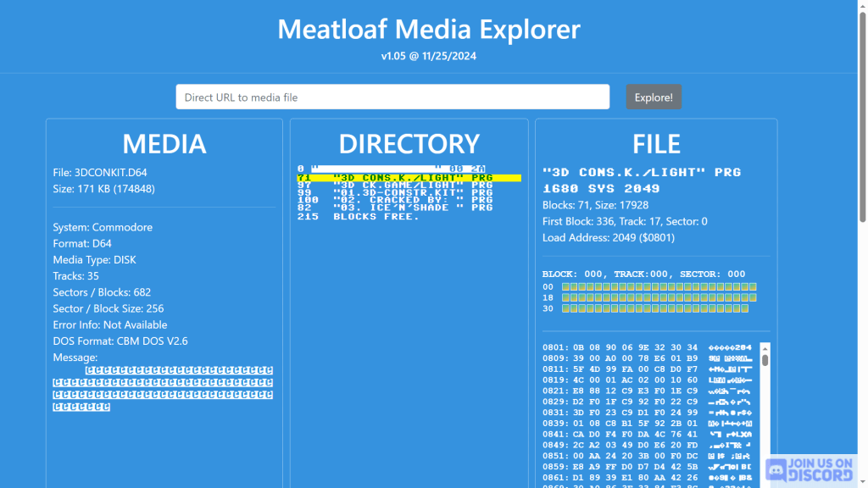Select the "3D CONS.K./LIGHT" directory entry
Image resolution: width=868 pixels, height=488 pixels.
[395, 178]
